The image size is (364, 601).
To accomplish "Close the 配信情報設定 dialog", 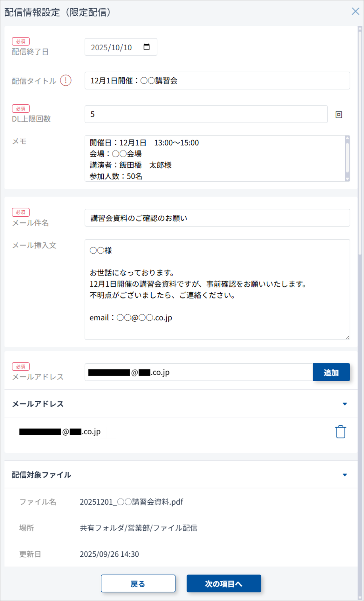I will [x=355, y=11].
